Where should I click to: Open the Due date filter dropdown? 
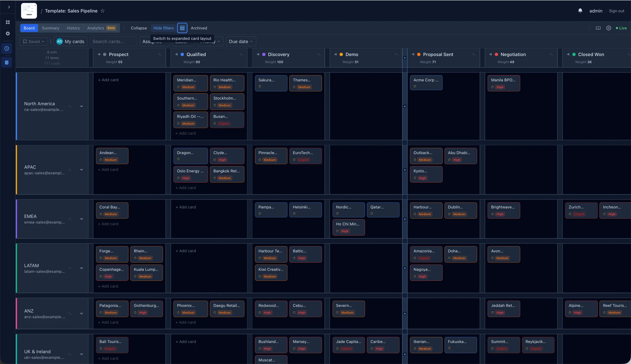coord(241,41)
